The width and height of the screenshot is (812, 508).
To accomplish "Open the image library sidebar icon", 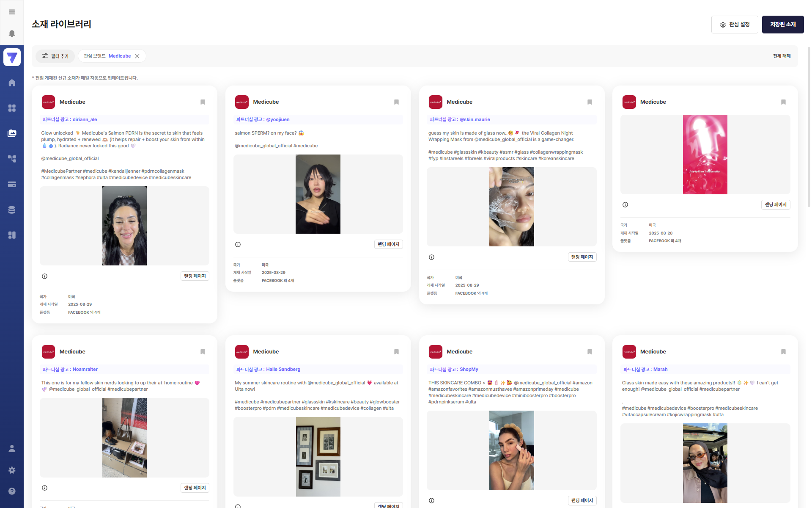I will click(12, 133).
